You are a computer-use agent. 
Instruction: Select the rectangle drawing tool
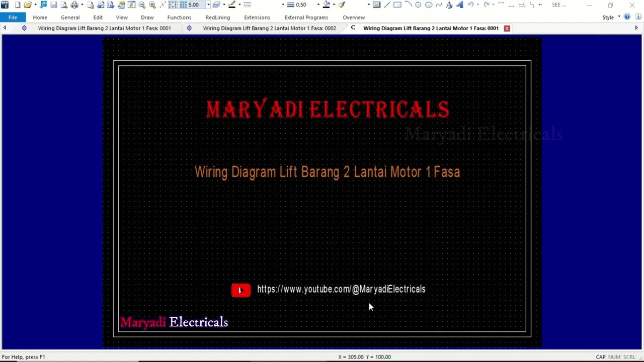397,5
